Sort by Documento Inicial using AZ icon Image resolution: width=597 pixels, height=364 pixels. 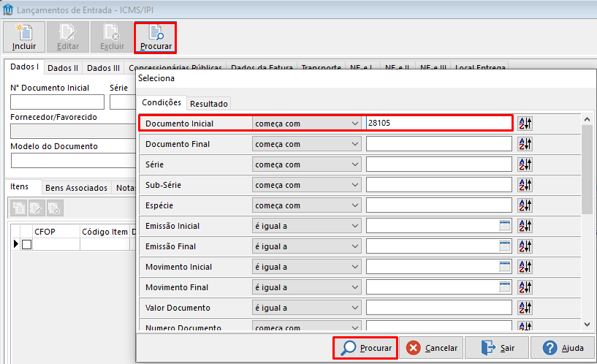click(525, 124)
